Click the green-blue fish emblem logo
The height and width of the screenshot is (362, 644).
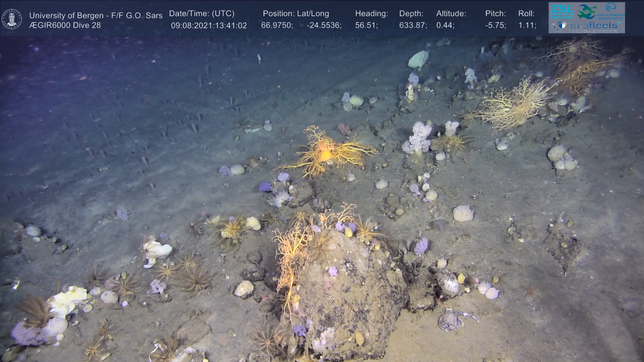click(587, 11)
